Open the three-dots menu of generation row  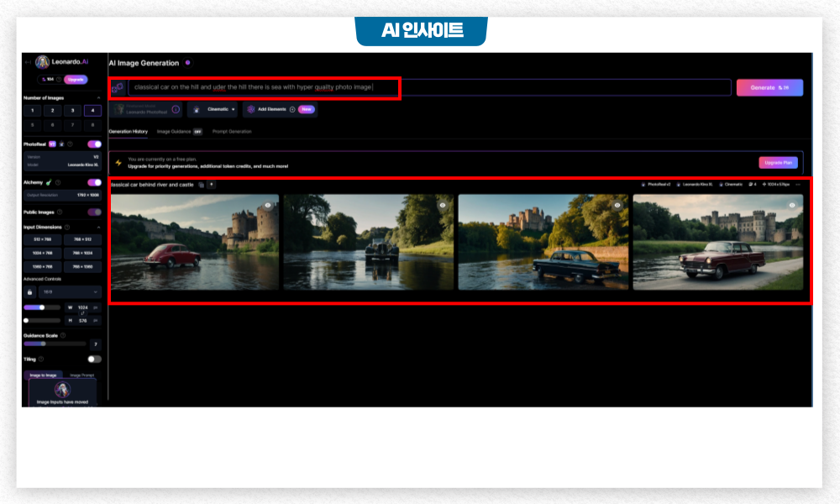tap(798, 184)
